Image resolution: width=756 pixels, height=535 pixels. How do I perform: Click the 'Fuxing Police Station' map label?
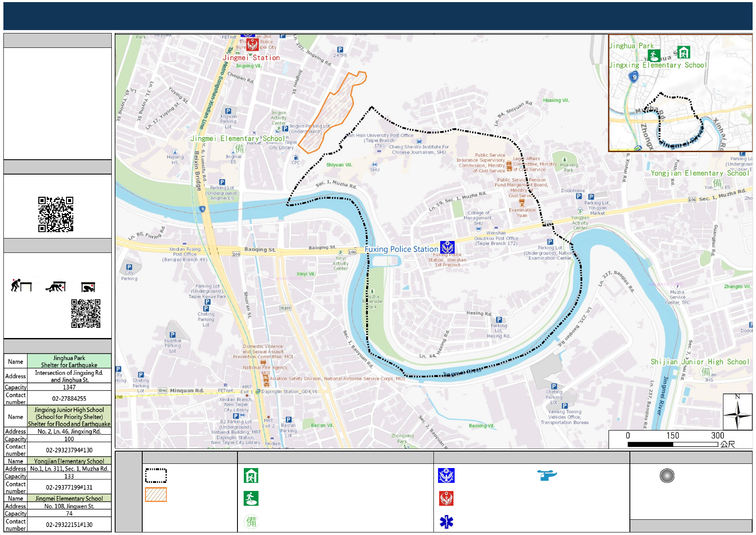(401, 249)
